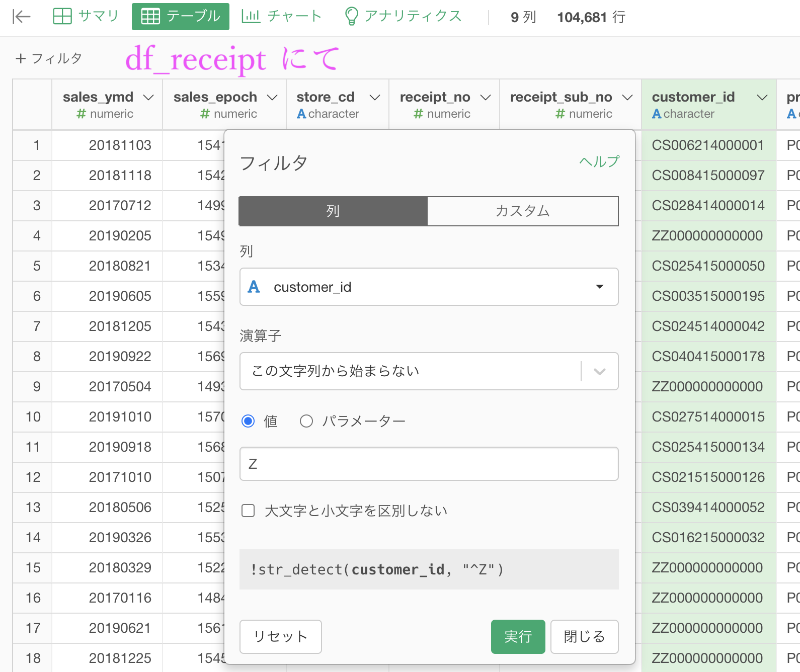Screen dimensions: 800x672
Task: Expand receipt_sub_no column menu chevron
Action: pyautogui.click(x=627, y=97)
